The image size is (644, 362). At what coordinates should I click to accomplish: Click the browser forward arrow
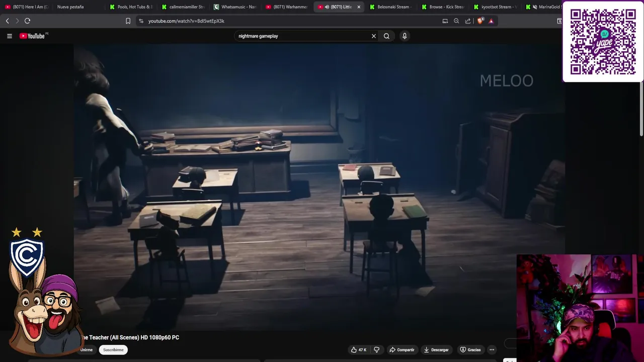point(17,21)
